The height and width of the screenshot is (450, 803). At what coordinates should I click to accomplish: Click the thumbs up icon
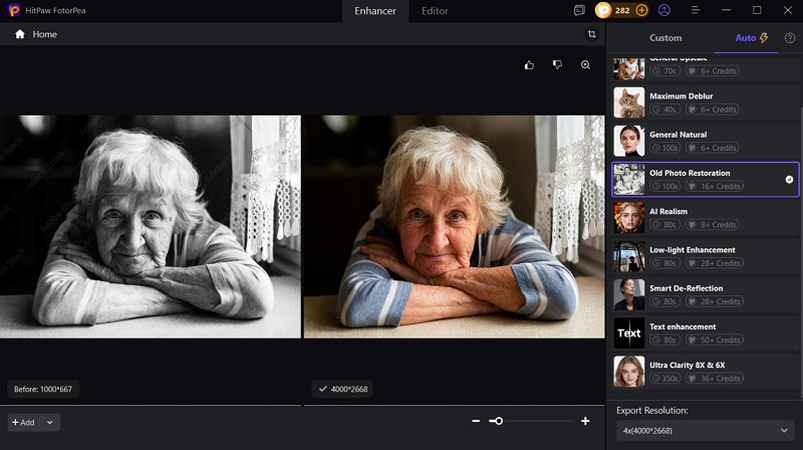coord(529,65)
